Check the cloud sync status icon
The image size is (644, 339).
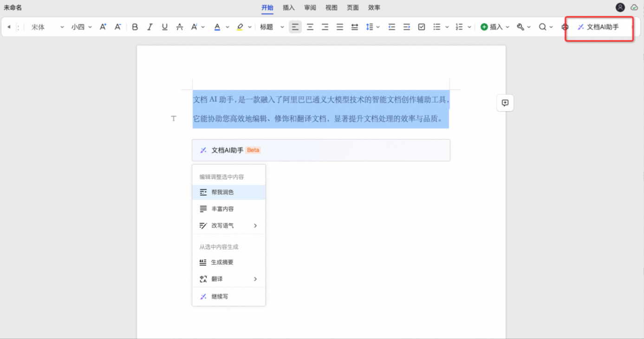634,7
